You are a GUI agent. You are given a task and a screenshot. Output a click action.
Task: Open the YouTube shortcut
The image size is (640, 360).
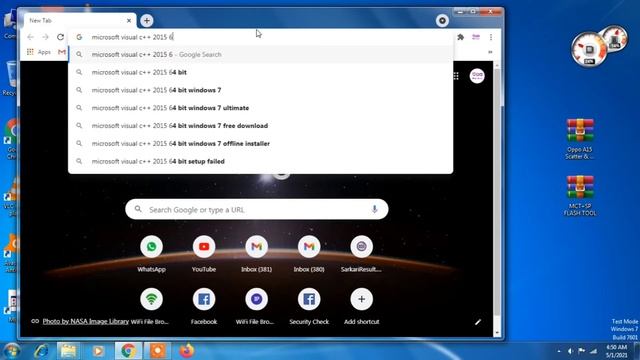point(204,253)
